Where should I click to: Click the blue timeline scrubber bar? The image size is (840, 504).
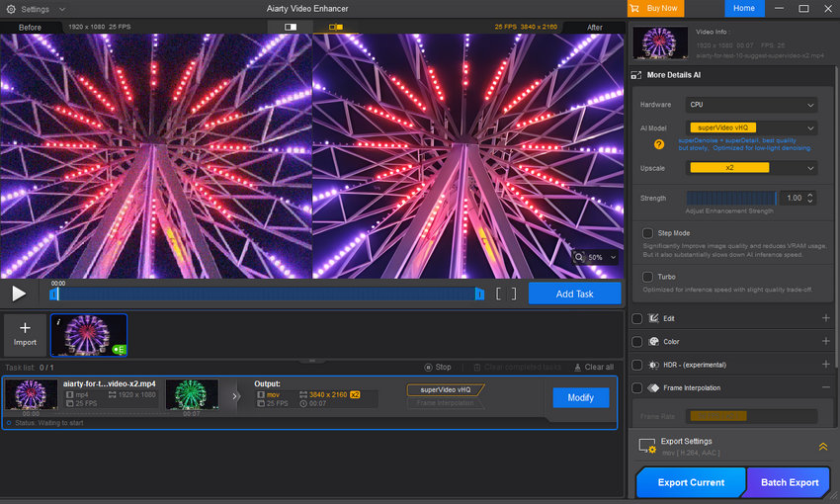pos(267,294)
